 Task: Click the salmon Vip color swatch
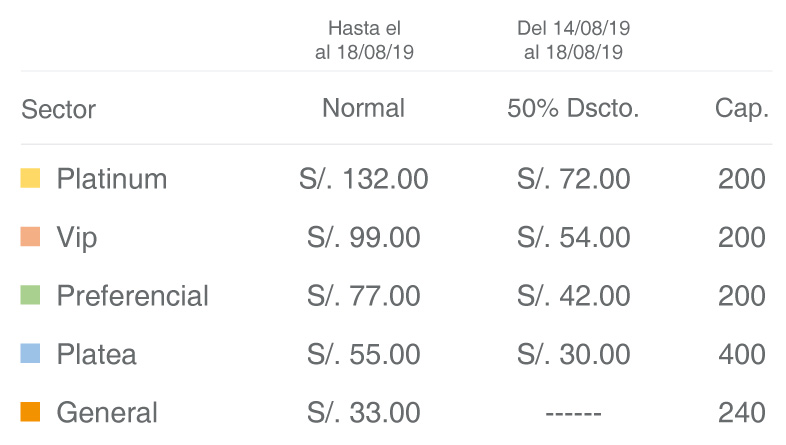coord(30,237)
